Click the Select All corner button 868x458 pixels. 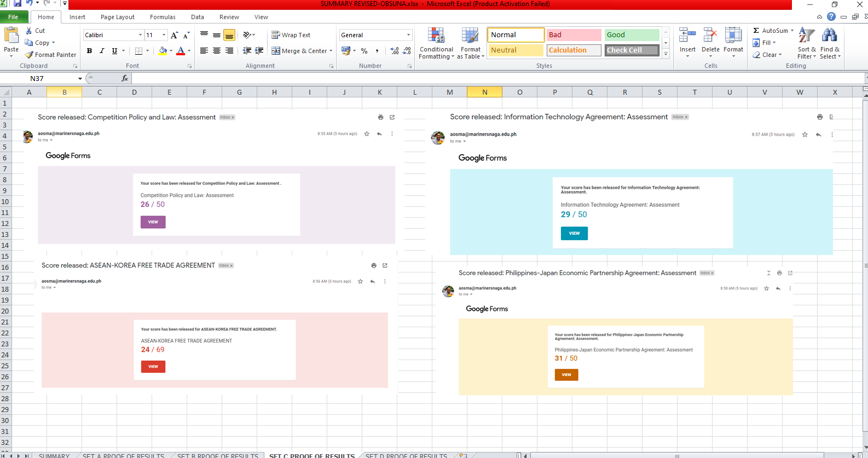[x=5, y=92]
